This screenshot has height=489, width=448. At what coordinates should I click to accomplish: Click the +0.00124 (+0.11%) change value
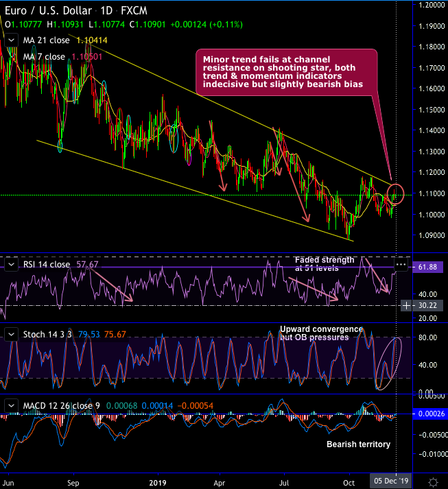[207, 25]
